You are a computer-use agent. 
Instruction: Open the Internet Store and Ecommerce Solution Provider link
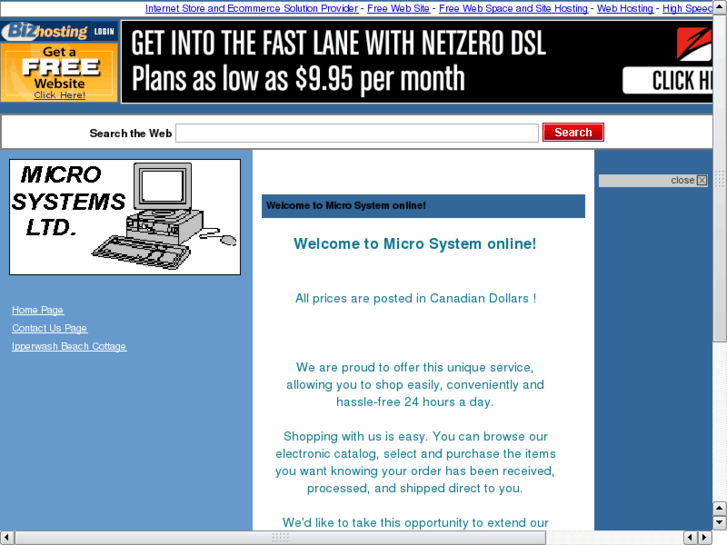click(x=251, y=8)
